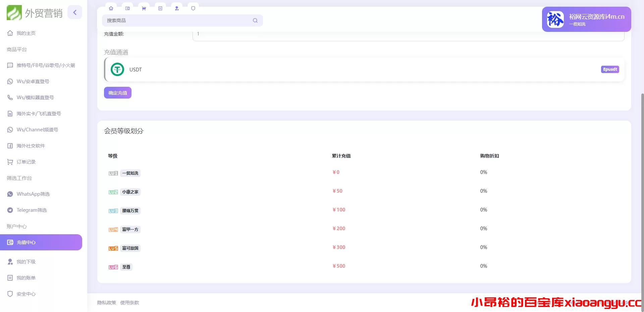Click the 使用条款 footer link

[x=129, y=303]
